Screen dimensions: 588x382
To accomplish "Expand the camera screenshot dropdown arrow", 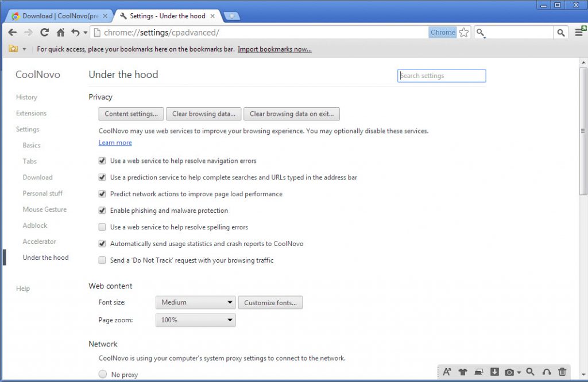I will tap(519, 372).
